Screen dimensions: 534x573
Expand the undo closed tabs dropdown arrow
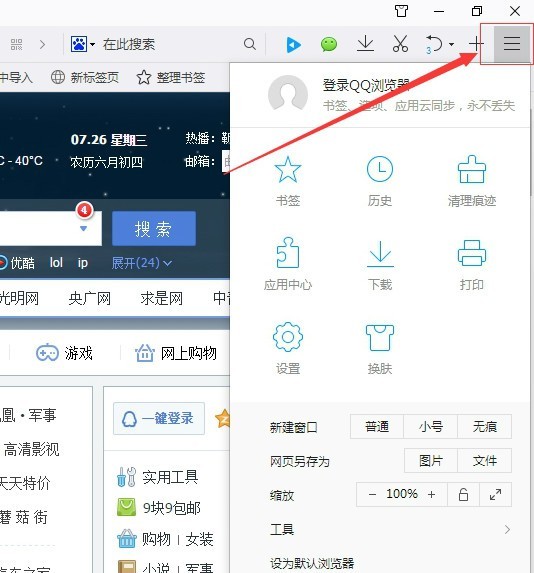[x=452, y=45]
